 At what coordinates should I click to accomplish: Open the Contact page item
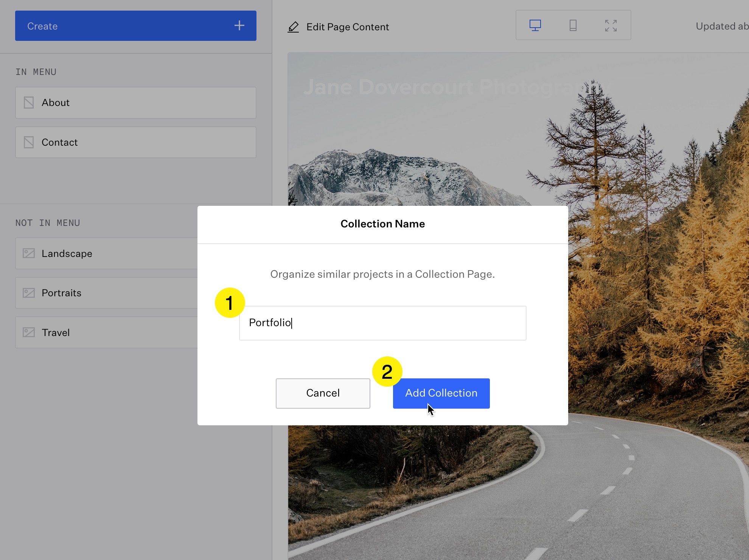click(x=135, y=142)
